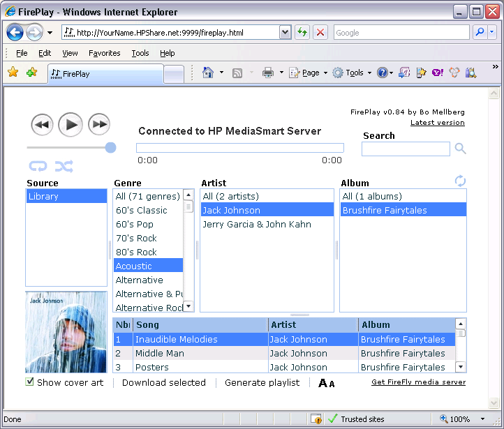Select All (2 artists) in Artist list
This screenshot has height=429, width=504.
267,196
